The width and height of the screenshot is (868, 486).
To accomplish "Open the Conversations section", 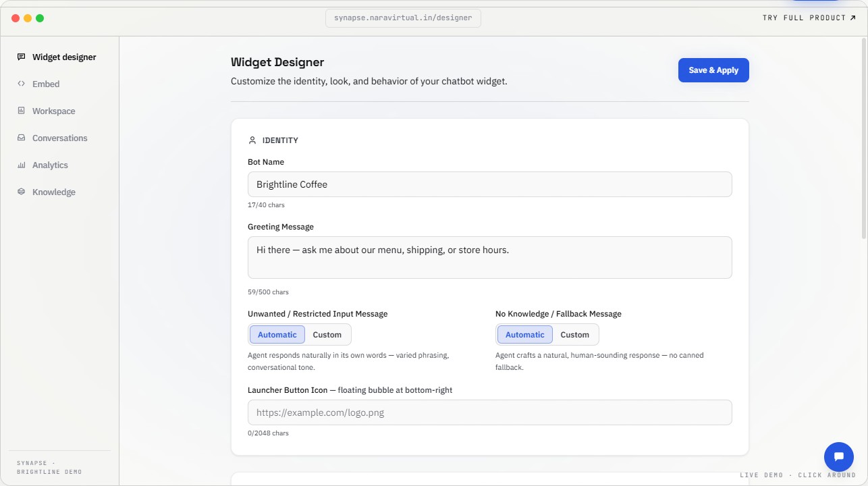I will click(59, 138).
